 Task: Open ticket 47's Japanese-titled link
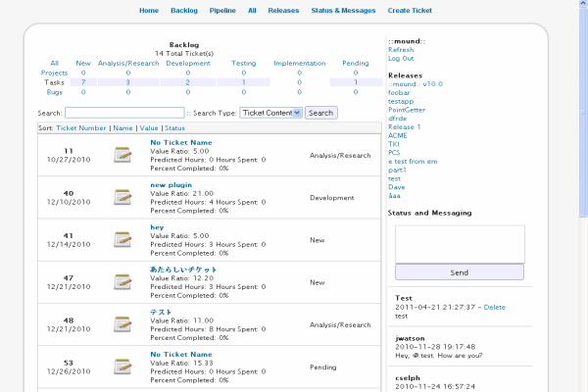(183, 269)
